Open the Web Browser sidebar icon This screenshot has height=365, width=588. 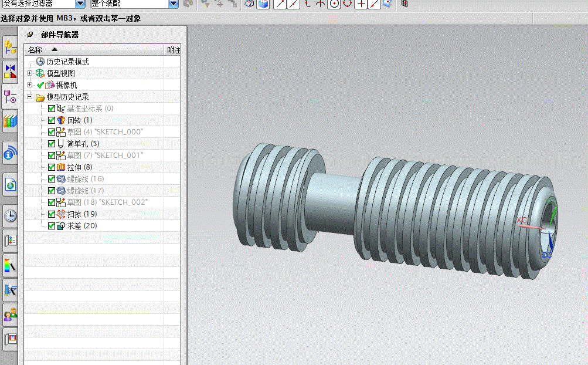(x=10, y=184)
